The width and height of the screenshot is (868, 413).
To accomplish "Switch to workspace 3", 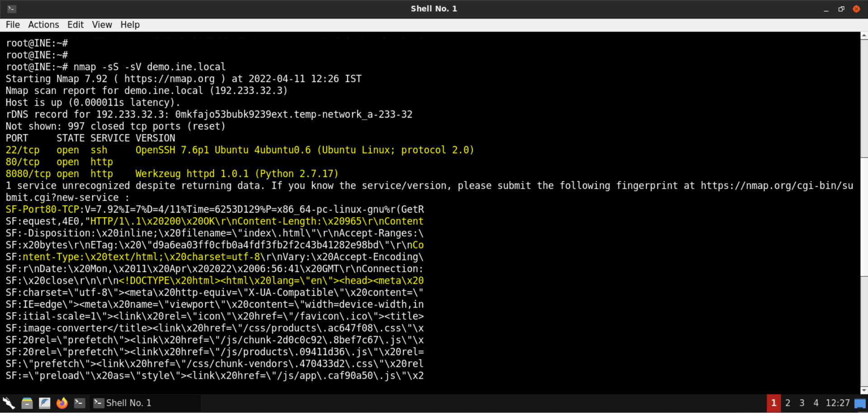I will tap(802, 403).
